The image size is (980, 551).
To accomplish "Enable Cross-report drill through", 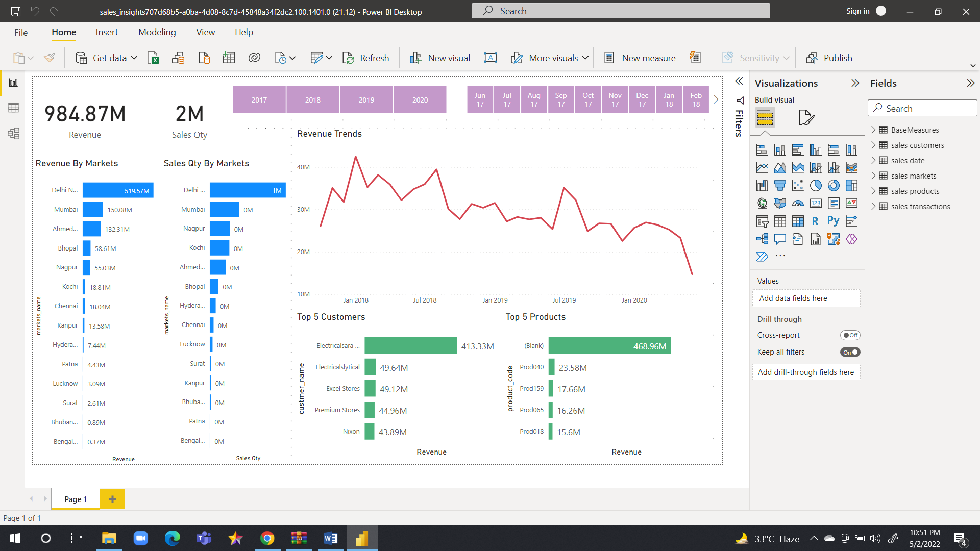I will [850, 335].
